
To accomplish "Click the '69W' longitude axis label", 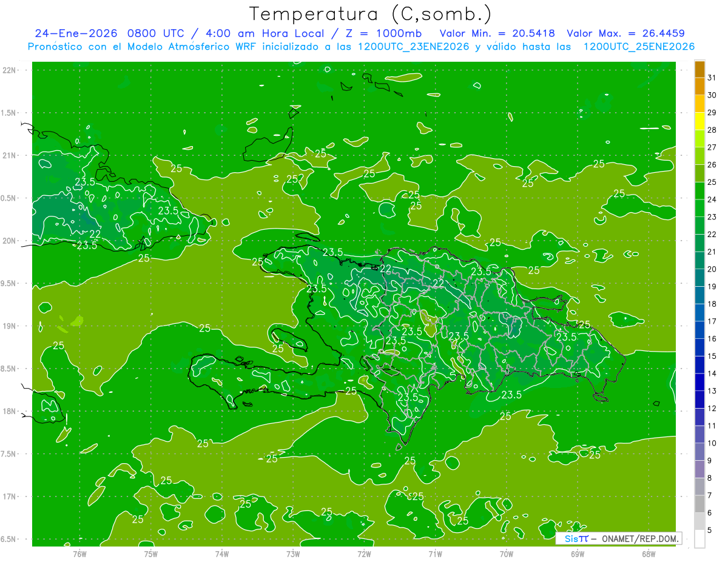I will point(578,554).
